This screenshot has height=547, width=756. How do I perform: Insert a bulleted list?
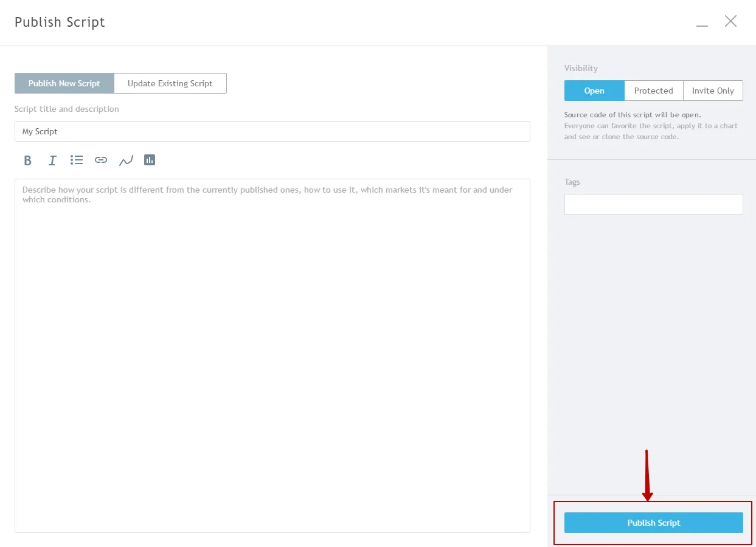click(77, 160)
